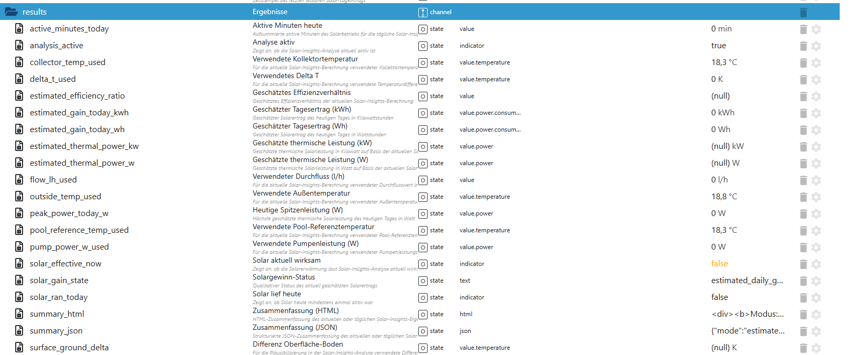Click the summary_html value starting <div><b>Modus

pos(747,314)
